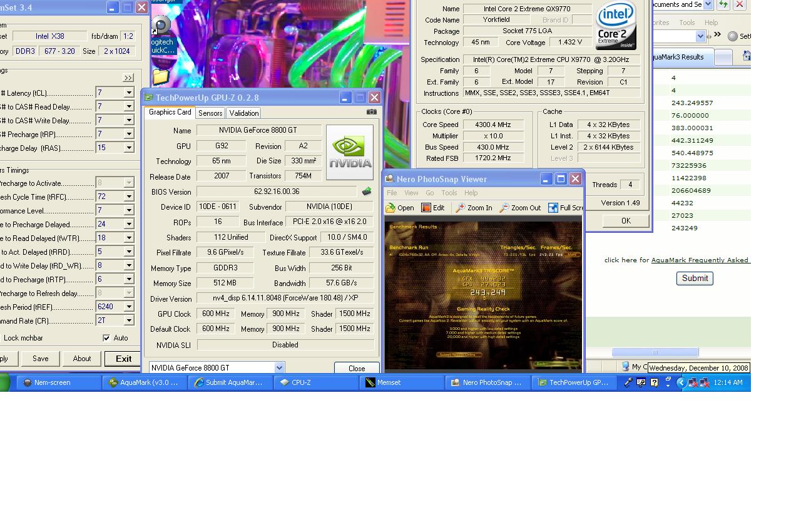Switch to Memset taskbar button
Image resolution: width=801 pixels, height=532 pixels.
(x=402, y=382)
